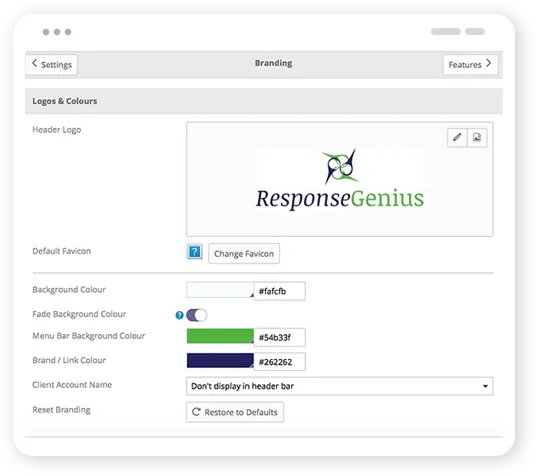Click the Branding page title
This screenshot has height=476, width=536.
(273, 63)
